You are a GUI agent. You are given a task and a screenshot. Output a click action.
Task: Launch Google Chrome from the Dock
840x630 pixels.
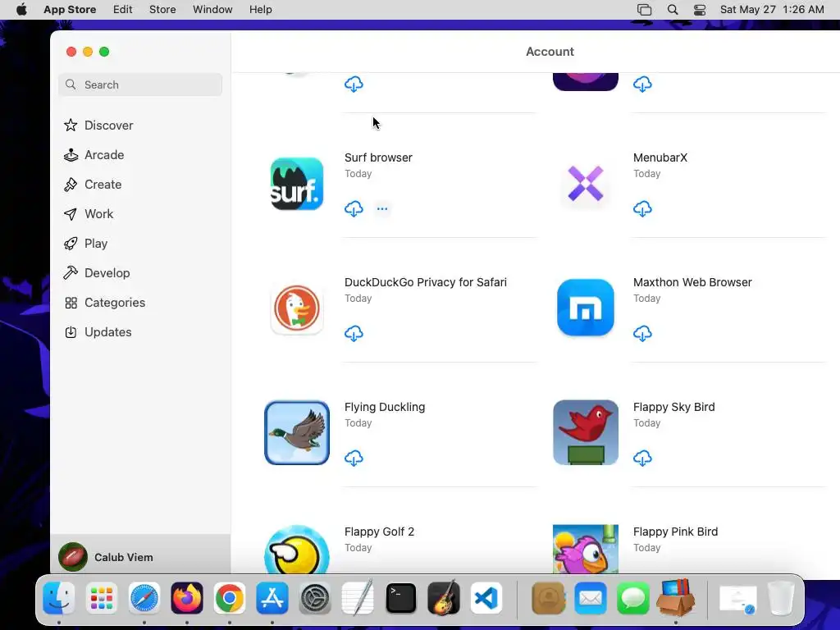click(x=230, y=598)
